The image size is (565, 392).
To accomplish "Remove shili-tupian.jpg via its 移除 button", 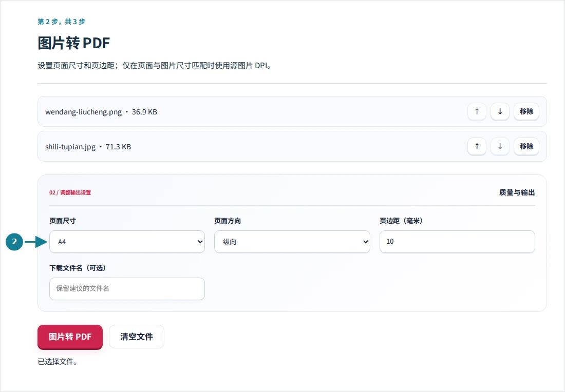I will click(526, 147).
